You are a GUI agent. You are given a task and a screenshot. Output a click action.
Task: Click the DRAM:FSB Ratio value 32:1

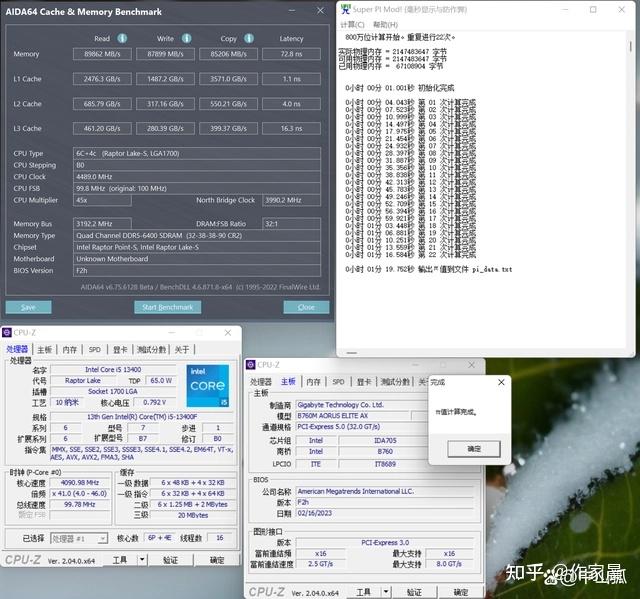[291, 224]
